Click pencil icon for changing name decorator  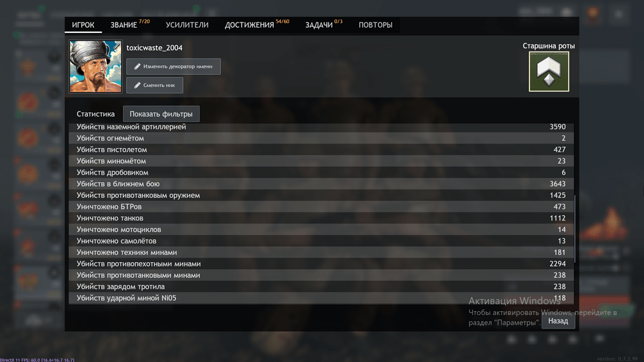[137, 66]
